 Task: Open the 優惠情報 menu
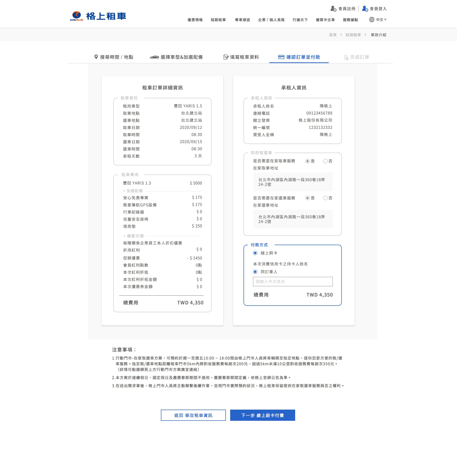click(x=195, y=20)
